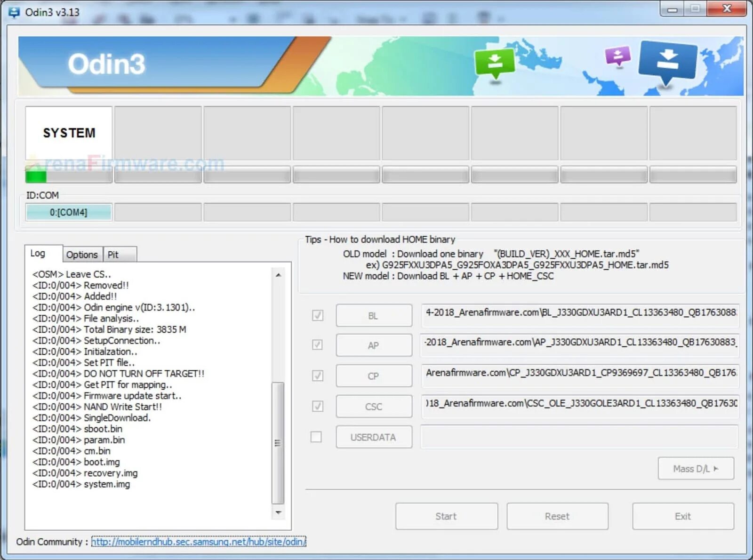This screenshot has height=560, width=753.
Task: Click the Reset button
Action: pyautogui.click(x=557, y=516)
